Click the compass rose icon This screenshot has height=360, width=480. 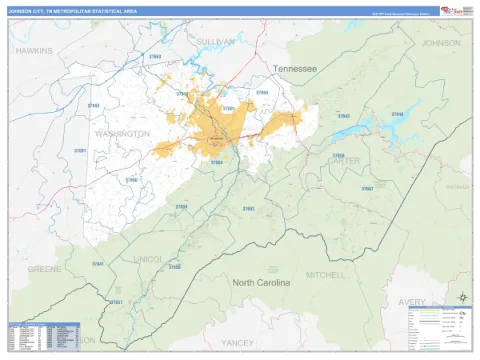(x=463, y=297)
